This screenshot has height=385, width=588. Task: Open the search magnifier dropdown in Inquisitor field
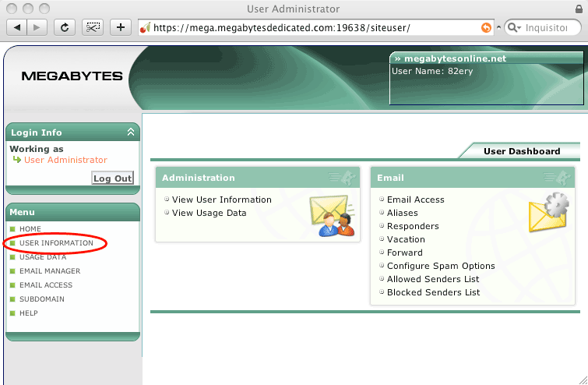point(515,27)
